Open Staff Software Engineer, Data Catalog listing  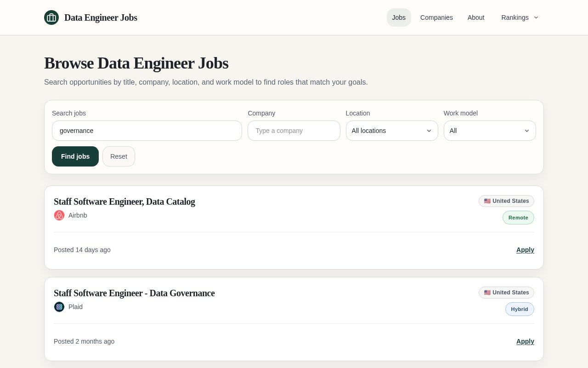pos(124,201)
